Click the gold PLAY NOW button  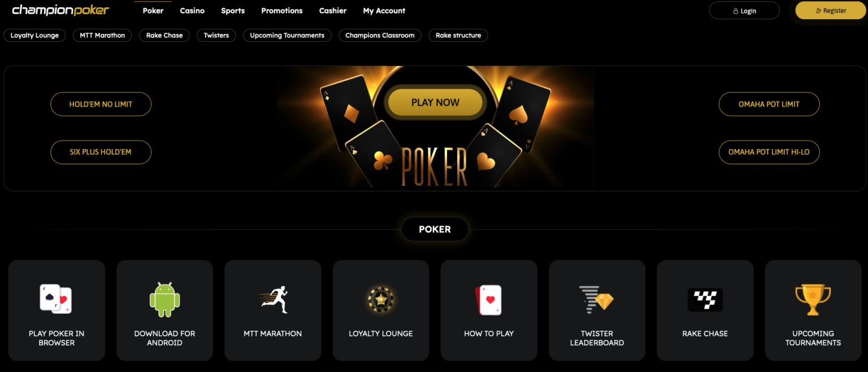click(435, 102)
